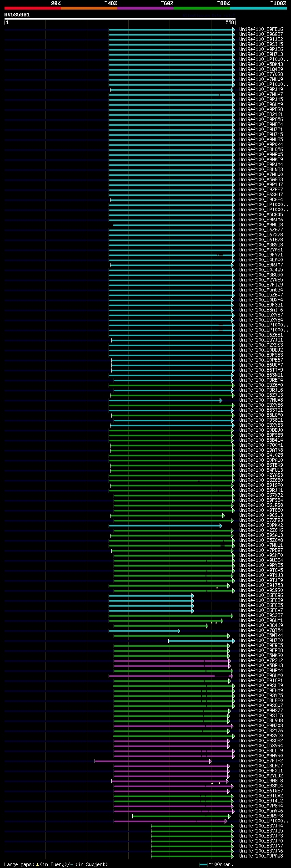This screenshot has width=291, height=868.
Task: Click the query name AV535901
Action: [x=17, y=15]
